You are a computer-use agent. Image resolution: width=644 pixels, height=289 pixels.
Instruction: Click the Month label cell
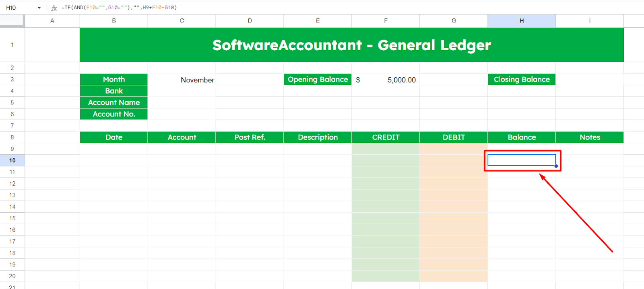pos(114,79)
